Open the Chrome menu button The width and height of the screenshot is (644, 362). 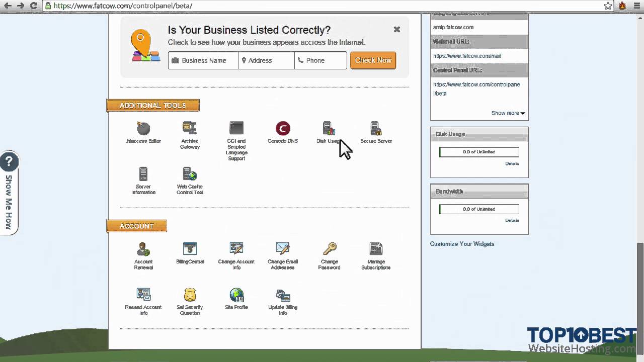point(636,6)
